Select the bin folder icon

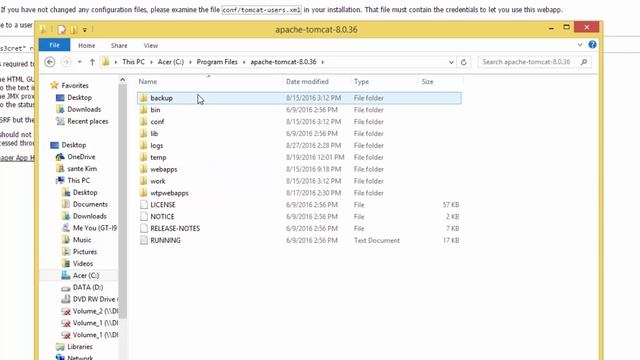coord(143,110)
